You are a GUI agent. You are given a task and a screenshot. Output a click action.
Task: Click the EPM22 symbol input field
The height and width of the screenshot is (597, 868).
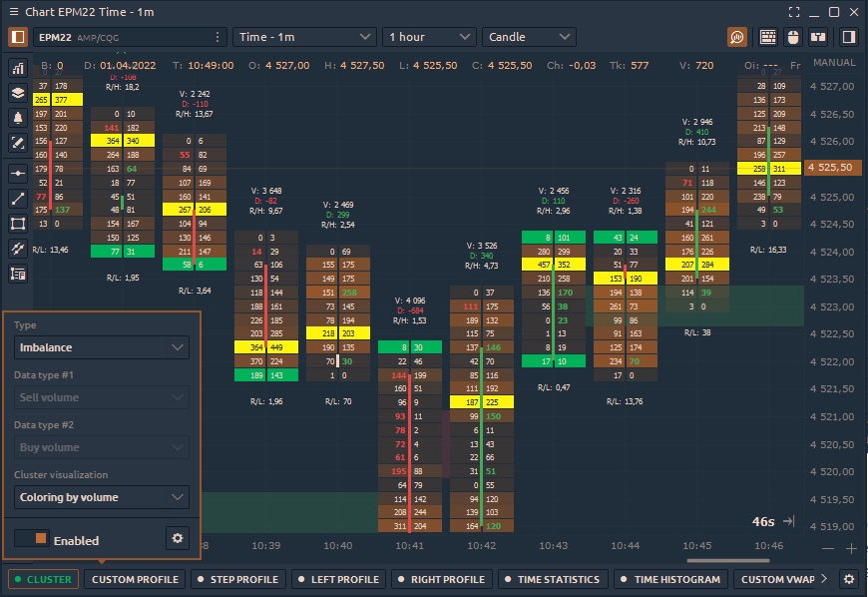[122, 37]
